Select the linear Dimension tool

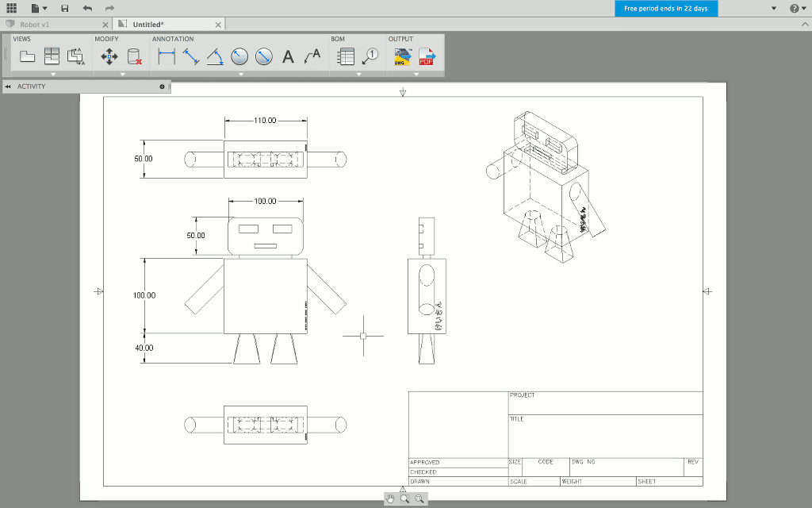coord(167,56)
